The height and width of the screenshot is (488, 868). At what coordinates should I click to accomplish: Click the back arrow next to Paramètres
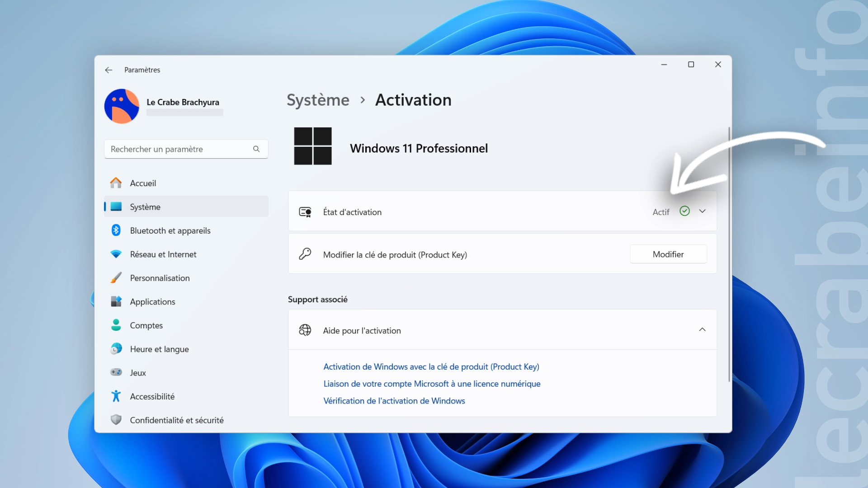(x=108, y=70)
